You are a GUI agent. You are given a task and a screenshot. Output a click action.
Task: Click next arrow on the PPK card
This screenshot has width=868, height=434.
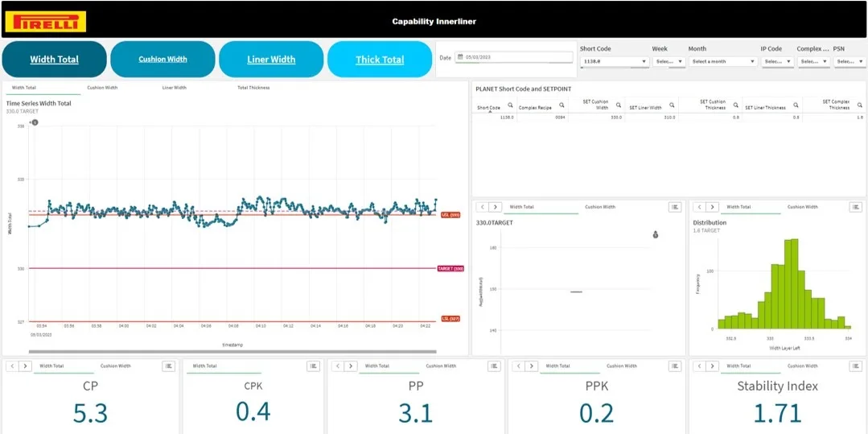pyautogui.click(x=532, y=366)
